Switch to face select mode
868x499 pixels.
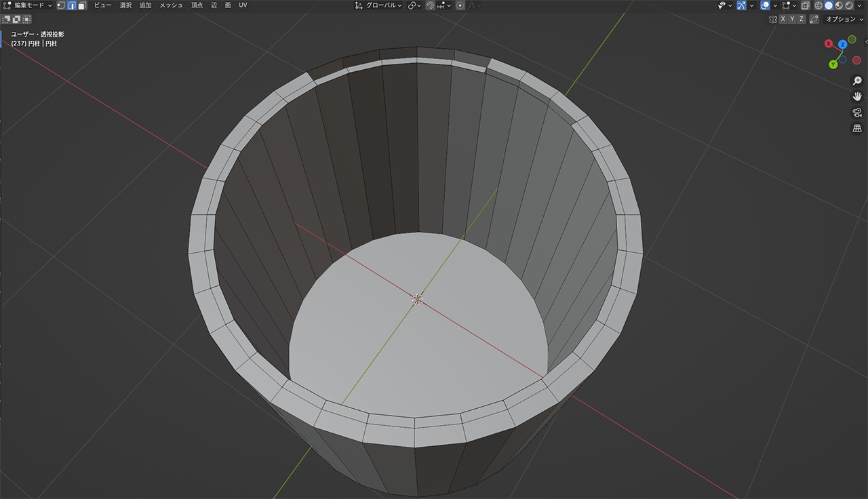tap(81, 5)
